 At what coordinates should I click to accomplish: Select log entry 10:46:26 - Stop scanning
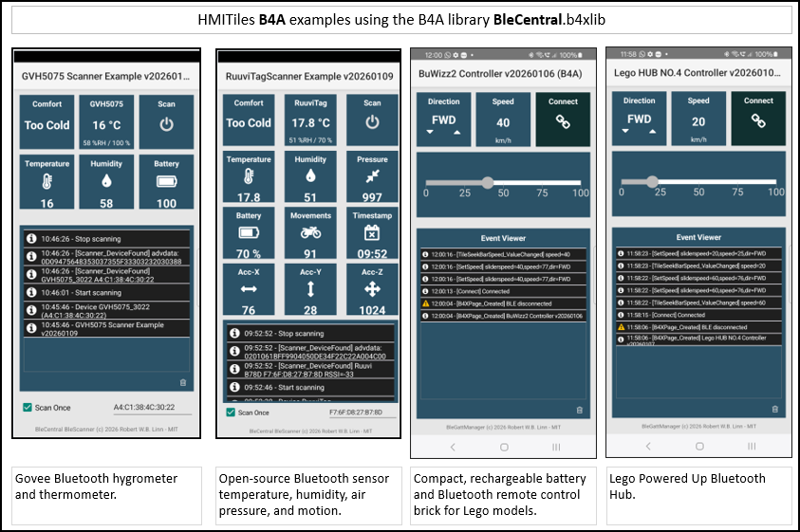106,239
